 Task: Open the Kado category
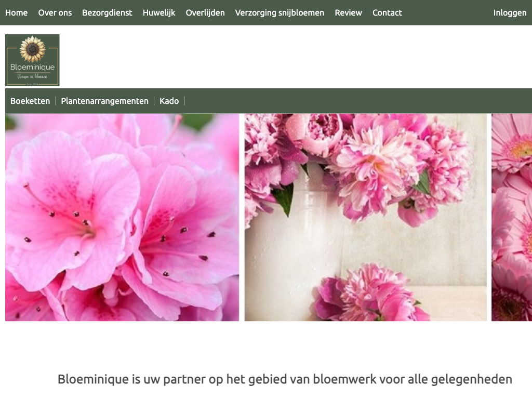[169, 101]
